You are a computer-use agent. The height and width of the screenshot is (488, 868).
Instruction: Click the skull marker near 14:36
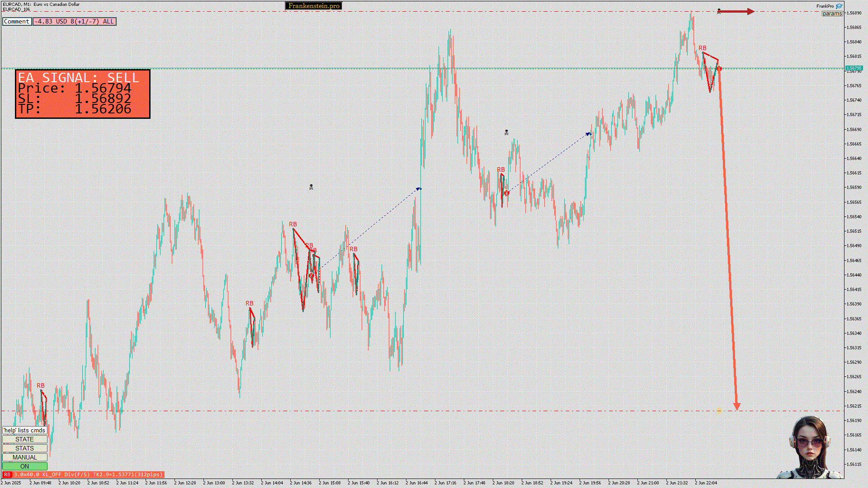pos(311,187)
